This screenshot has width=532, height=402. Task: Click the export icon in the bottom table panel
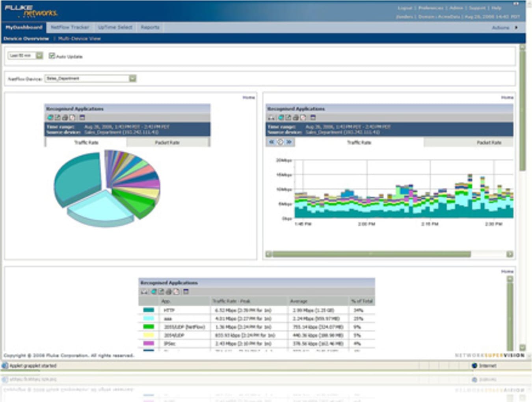[161, 292]
